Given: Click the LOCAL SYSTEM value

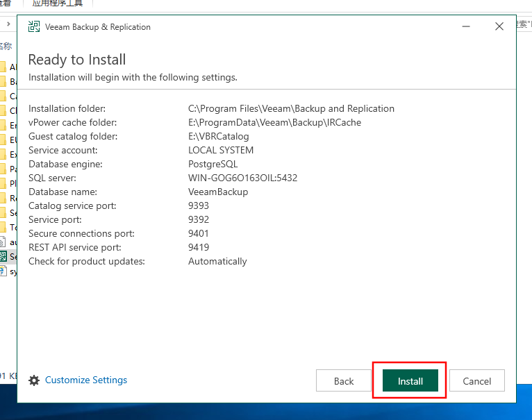Looking at the screenshot, I should [221, 150].
